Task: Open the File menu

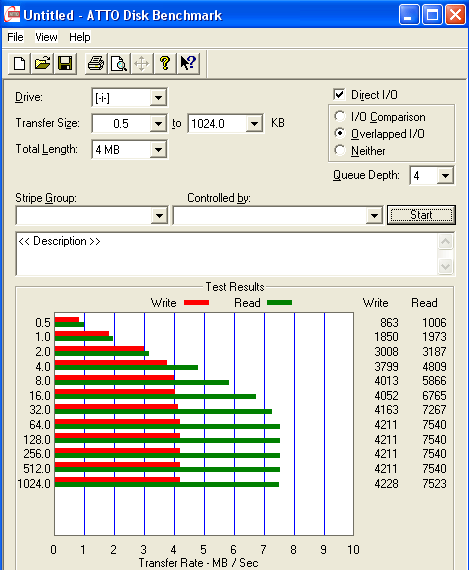Action: 15,37
